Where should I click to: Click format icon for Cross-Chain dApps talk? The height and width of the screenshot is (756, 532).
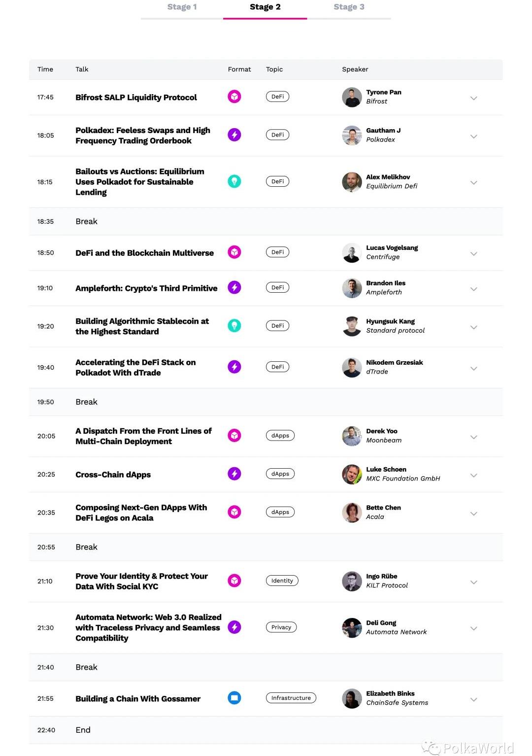[234, 474]
